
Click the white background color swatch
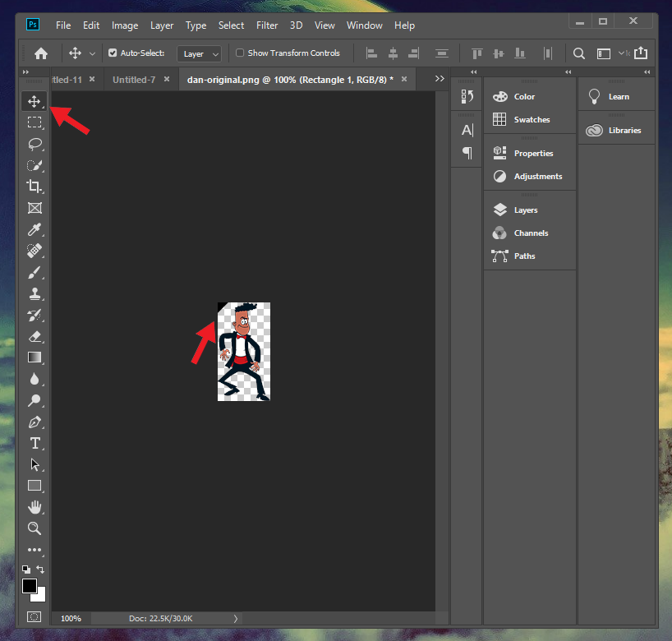click(x=40, y=597)
